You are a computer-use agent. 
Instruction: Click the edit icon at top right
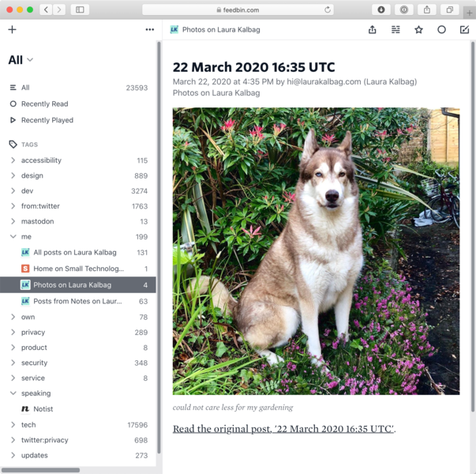(x=464, y=29)
